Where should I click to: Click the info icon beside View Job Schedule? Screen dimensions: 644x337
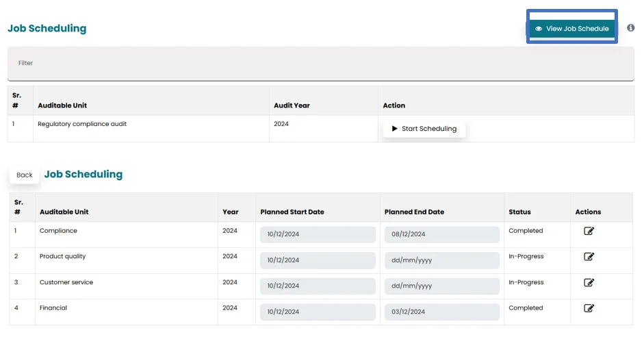coord(630,28)
